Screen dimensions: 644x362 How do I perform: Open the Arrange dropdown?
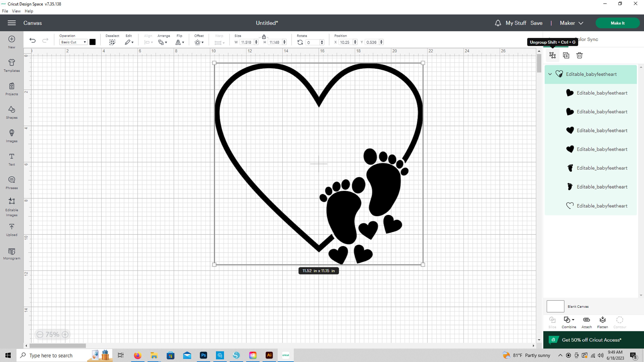click(x=163, y=42)
